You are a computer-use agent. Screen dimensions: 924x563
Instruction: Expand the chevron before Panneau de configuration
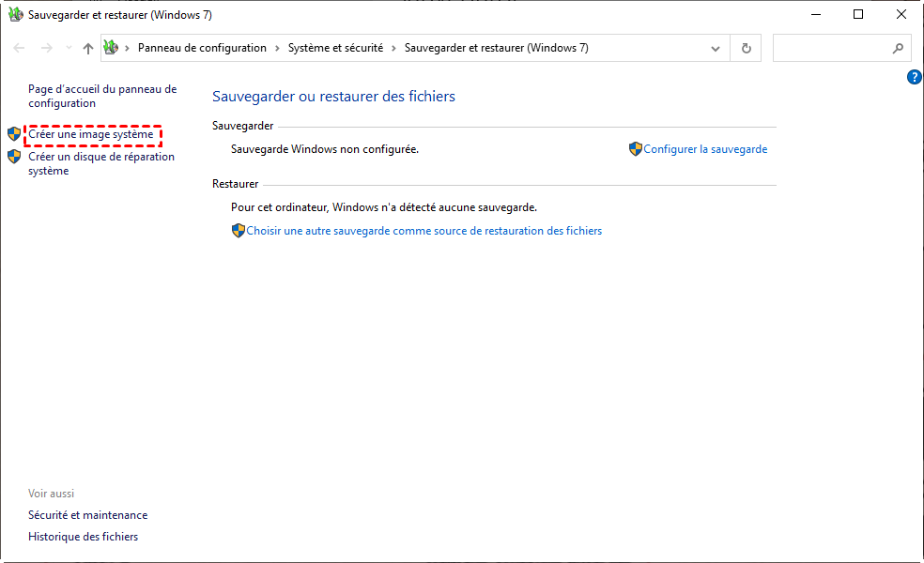click(128, 48)
